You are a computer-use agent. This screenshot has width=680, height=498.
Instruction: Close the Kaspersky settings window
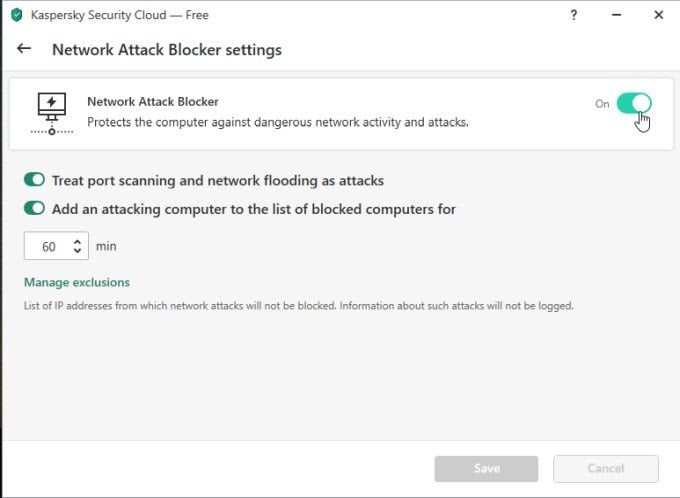coord(658,15)
